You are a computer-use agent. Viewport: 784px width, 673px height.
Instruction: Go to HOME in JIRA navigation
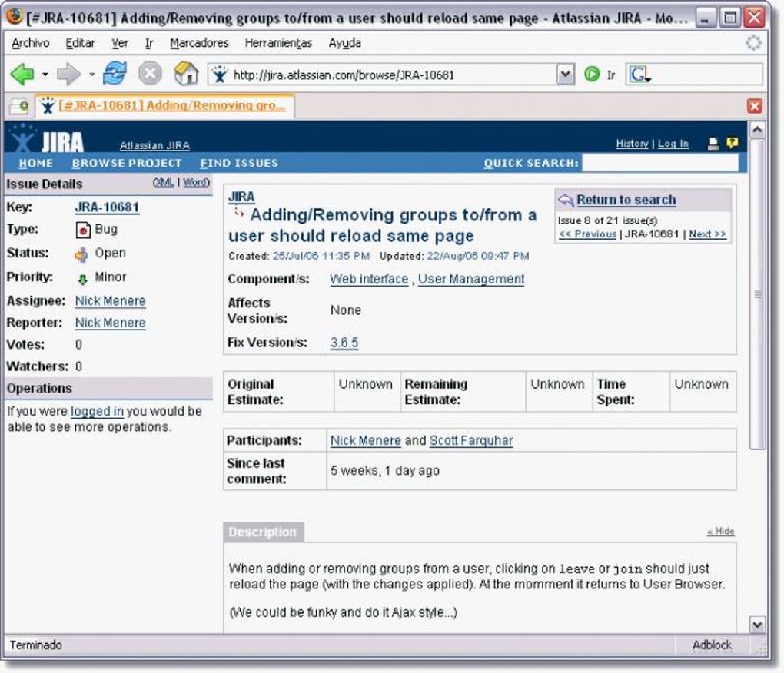35,164
